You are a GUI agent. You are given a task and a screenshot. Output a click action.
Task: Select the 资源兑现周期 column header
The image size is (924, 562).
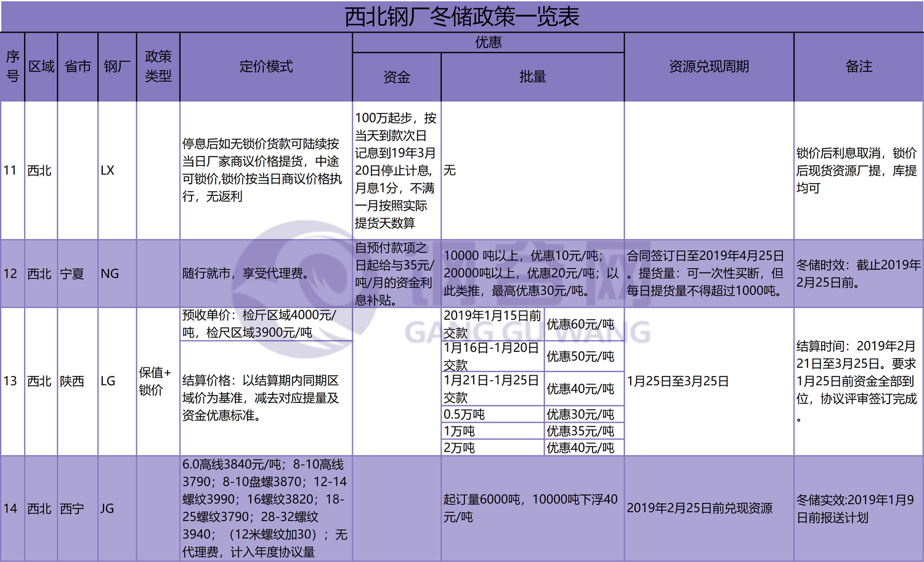click(709, 67)
